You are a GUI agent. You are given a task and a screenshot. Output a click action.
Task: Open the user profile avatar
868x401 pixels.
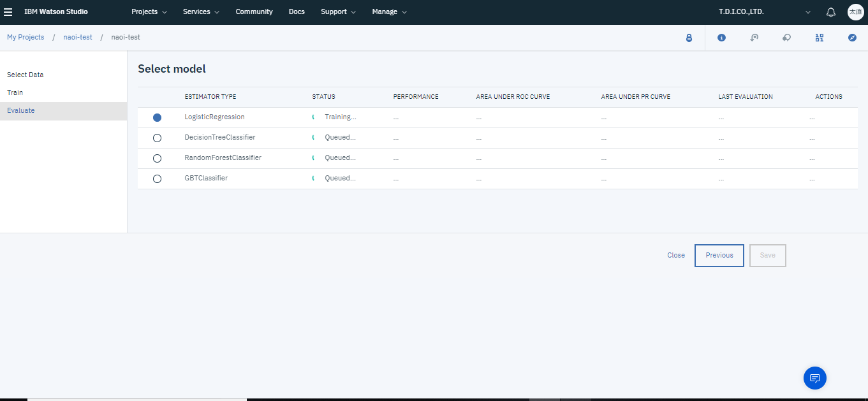pos(855,12)
